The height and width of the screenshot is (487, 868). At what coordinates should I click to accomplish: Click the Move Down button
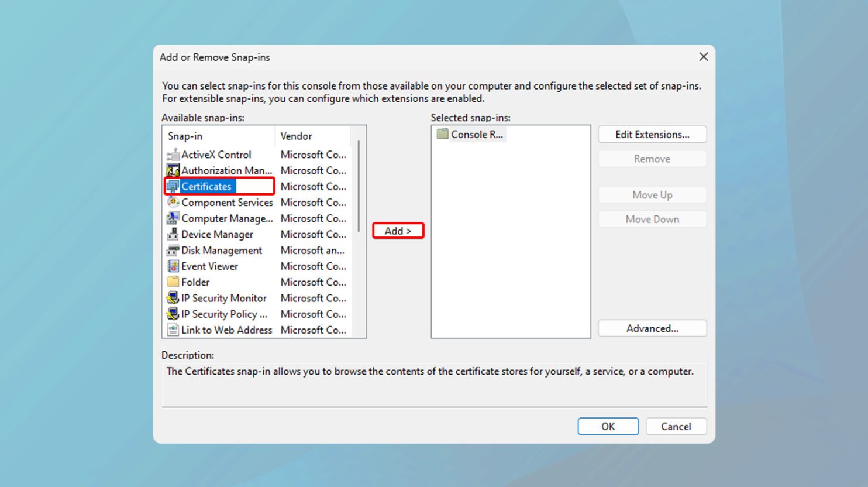coord(652,219)
